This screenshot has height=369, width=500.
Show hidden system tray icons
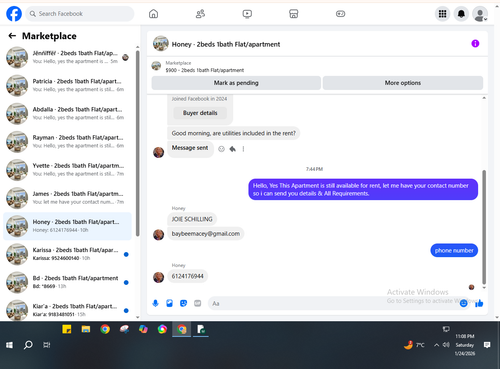click(x=436, y=345)
